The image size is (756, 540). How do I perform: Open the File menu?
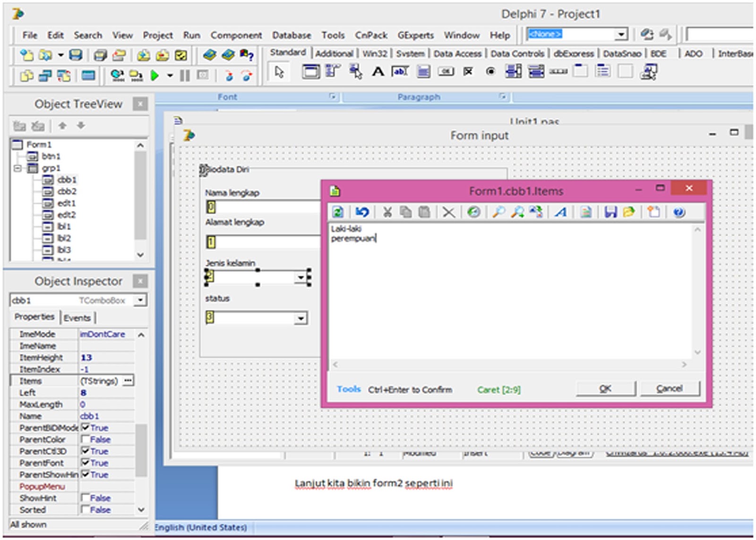30,35
